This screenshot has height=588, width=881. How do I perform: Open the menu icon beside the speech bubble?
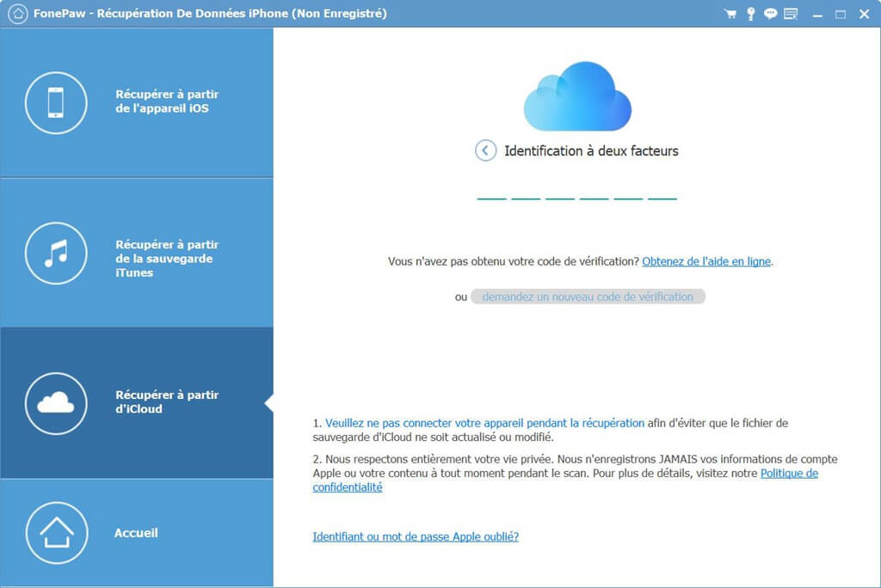(791, 14)
